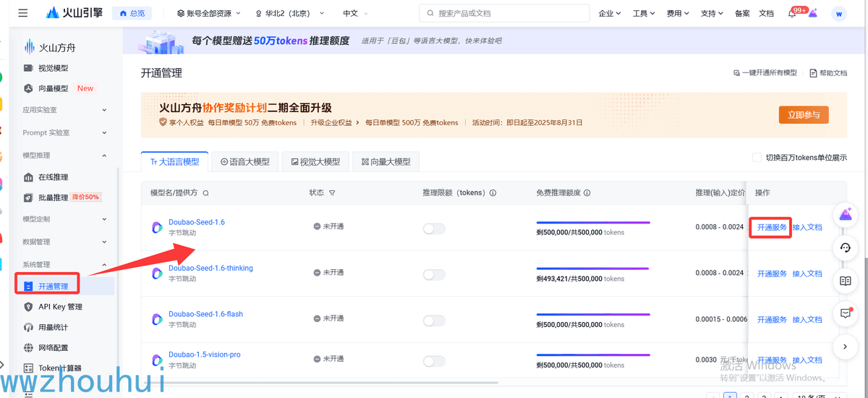
Task: Open the 中文 language dropdown
Action: tap(355, 14)
